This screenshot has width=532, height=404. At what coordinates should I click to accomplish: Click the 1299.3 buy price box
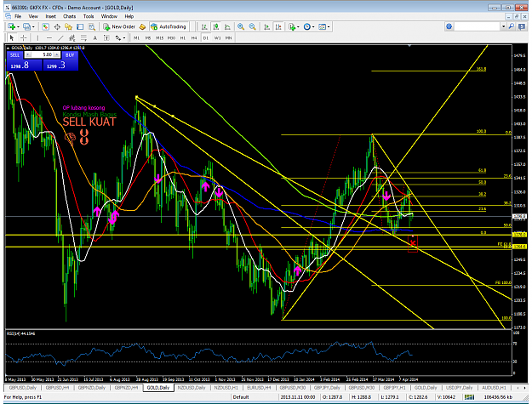pyautogui.click(x=60, y=65)
